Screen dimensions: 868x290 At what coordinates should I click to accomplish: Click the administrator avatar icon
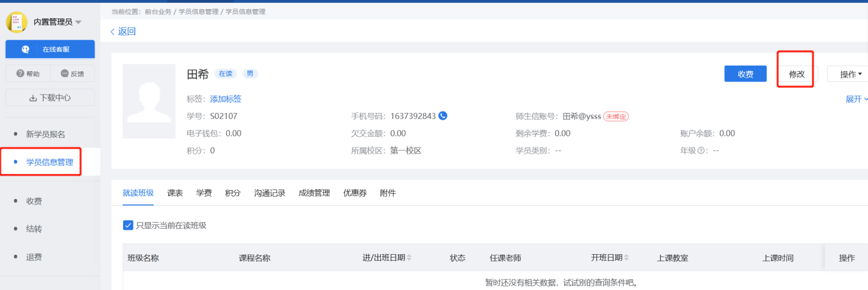[x=17, y=22]
